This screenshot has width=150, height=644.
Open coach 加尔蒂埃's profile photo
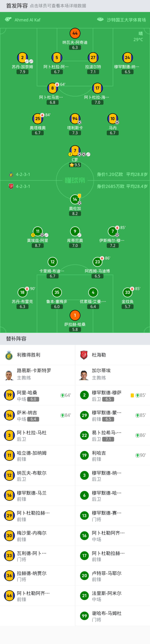[x=84, y=375]
